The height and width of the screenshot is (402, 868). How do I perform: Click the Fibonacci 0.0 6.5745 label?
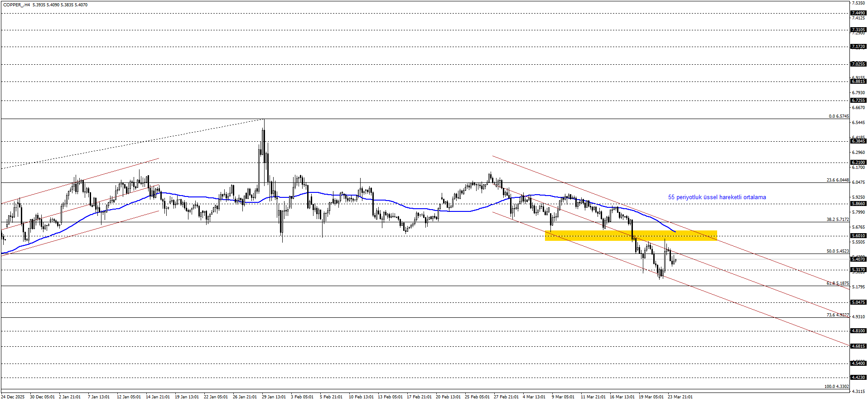pyautogui.click(x=839, y=116)
